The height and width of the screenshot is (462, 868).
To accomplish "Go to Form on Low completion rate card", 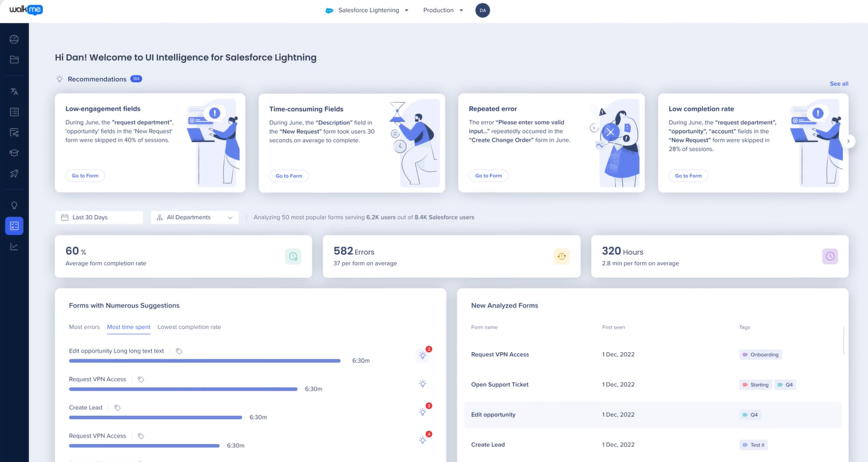I will [688, 175].
